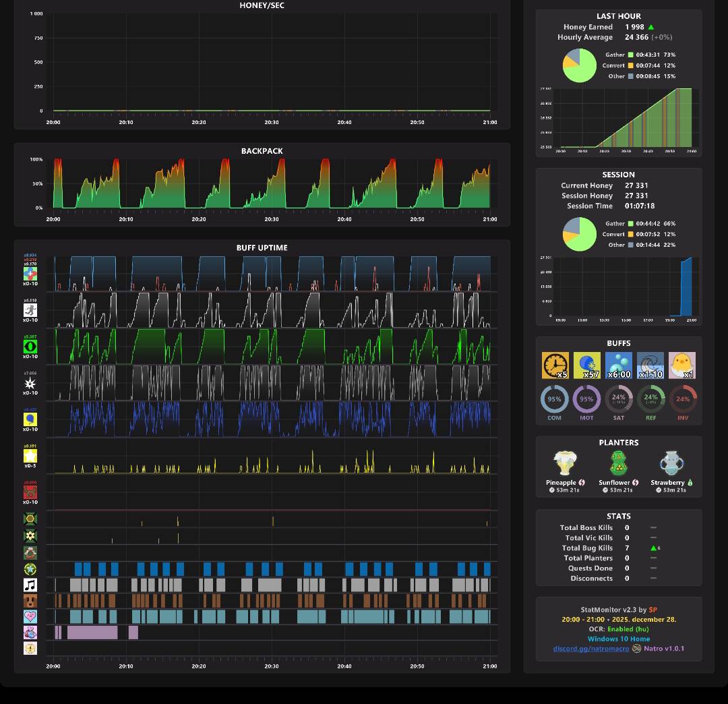Click the Pineapple planter icon
The width and height of the screenshot is (728, 704).
pos(565,463)
